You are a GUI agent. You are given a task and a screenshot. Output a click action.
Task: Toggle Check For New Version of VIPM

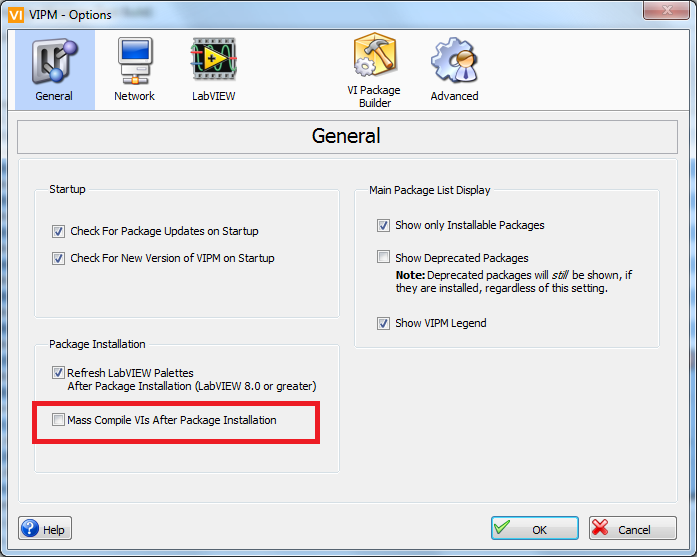tap(58, 258)
